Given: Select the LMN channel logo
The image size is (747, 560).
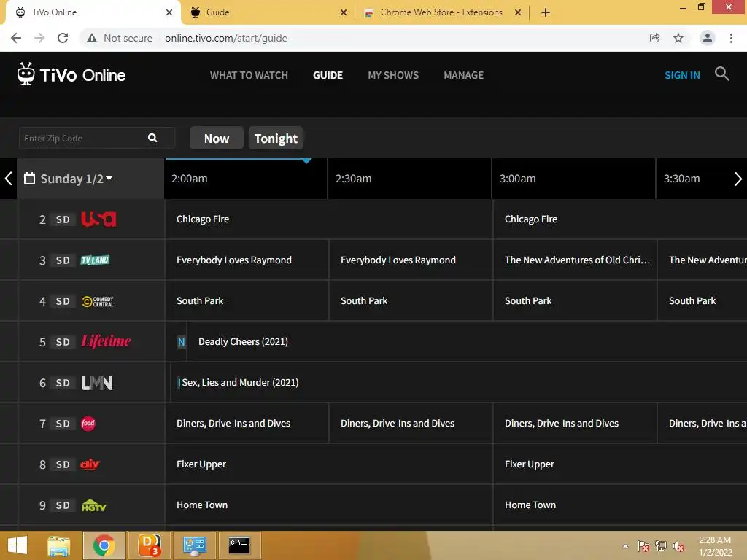Looking at the screenshot, I should click(97, 383).
